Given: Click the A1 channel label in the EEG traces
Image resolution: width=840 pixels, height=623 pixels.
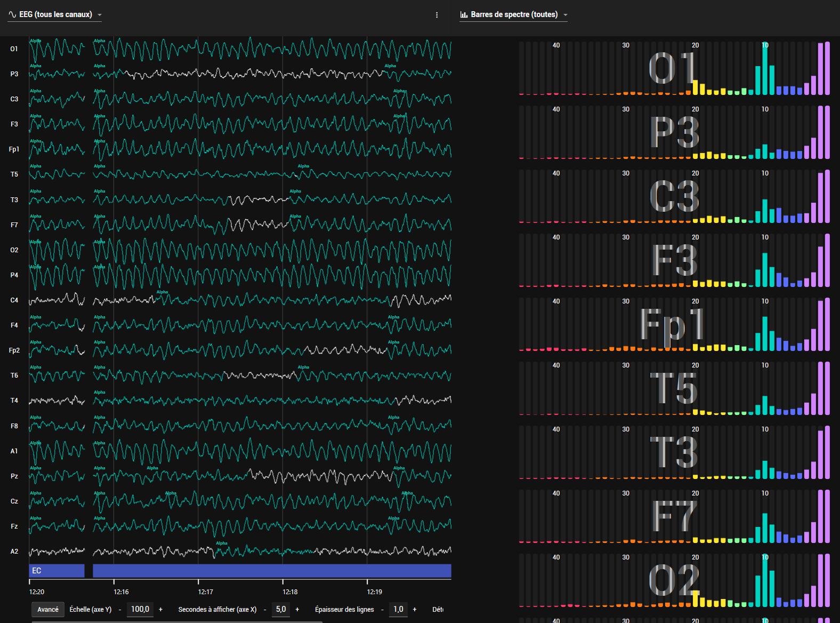Looking at the screenshot, I should point(14,451).
